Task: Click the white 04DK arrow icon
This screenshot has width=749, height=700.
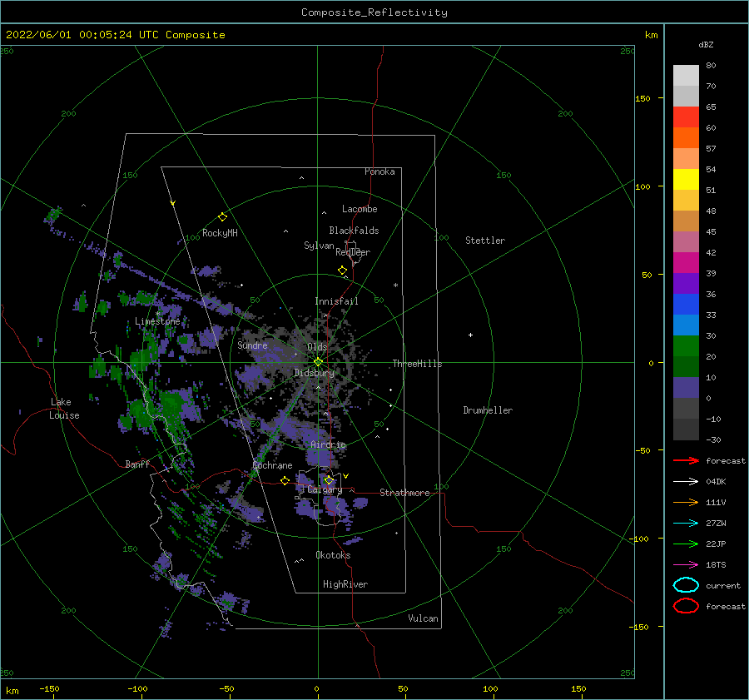Action: (686, 482)
